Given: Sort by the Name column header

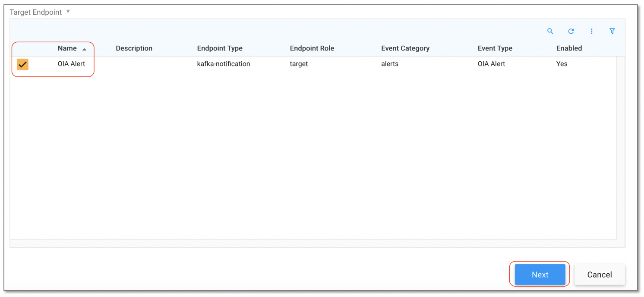Looking at the screenshot, I should (67, 48).
